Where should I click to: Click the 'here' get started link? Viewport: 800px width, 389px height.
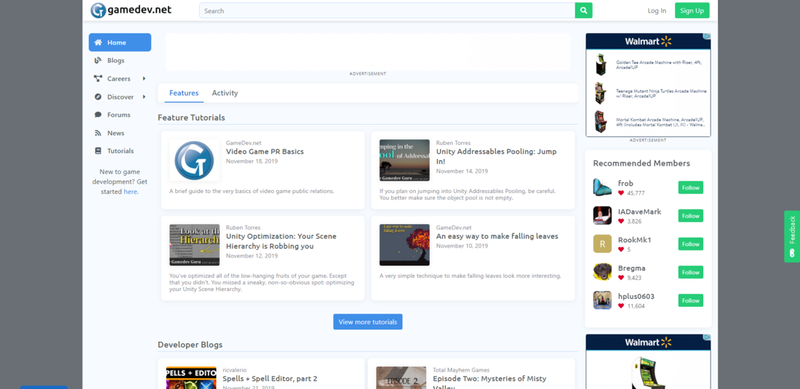pos(130,191)
